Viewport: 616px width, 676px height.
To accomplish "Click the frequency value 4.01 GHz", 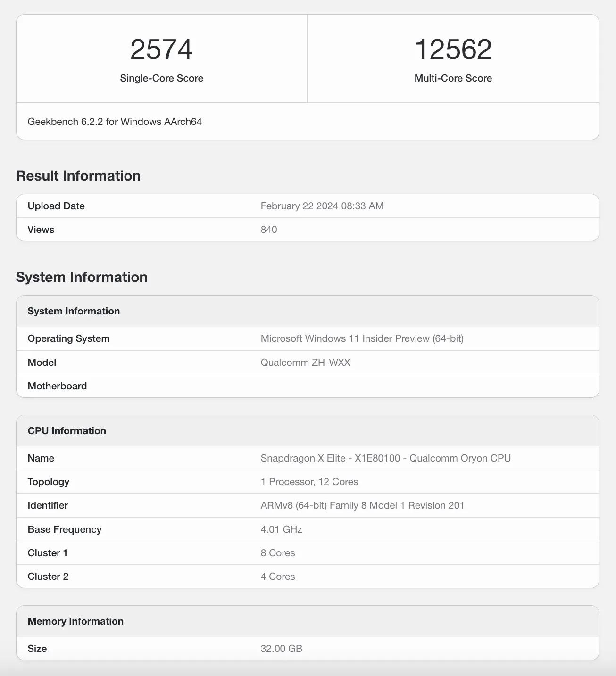I will point(281,529).
